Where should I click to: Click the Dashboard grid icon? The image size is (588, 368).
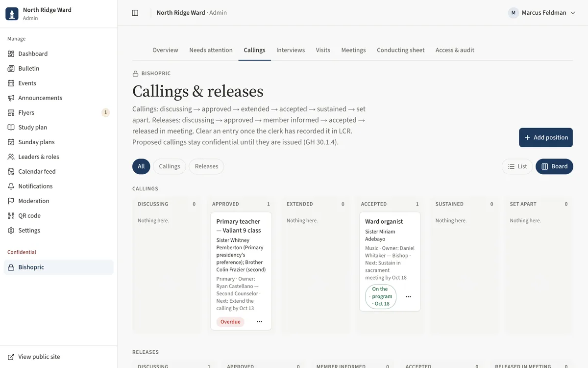click(x=11, y=53)
